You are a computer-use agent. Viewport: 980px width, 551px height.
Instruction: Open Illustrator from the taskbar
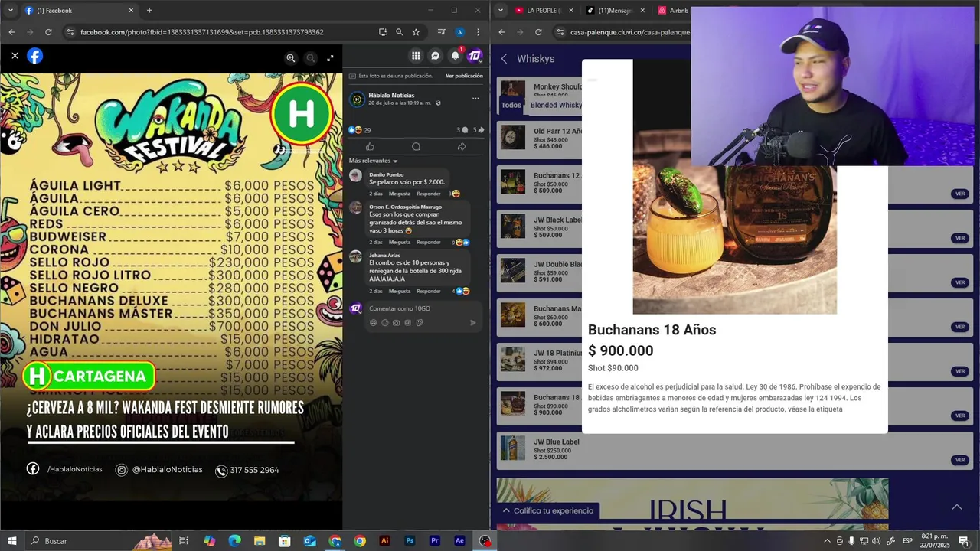click(385, 541)
